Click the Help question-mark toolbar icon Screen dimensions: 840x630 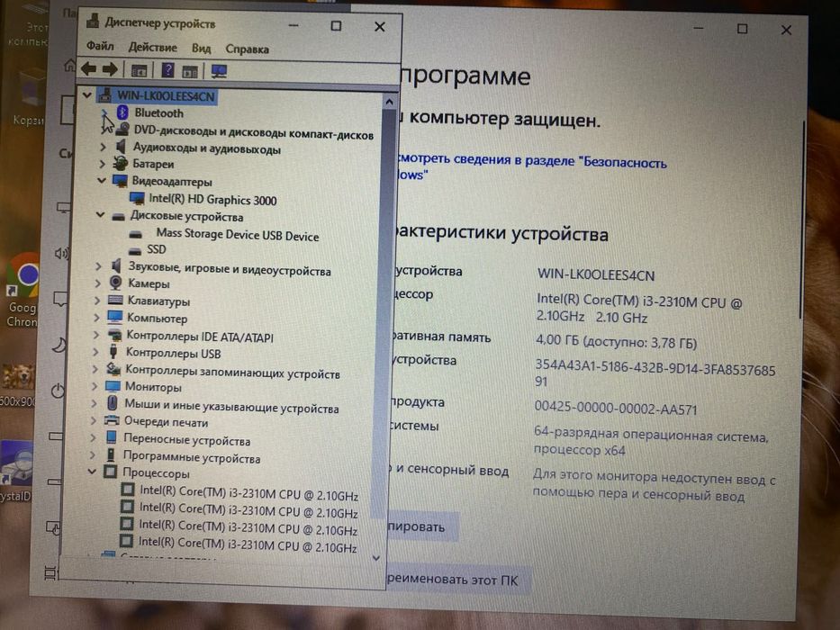(x=167, y=70)
